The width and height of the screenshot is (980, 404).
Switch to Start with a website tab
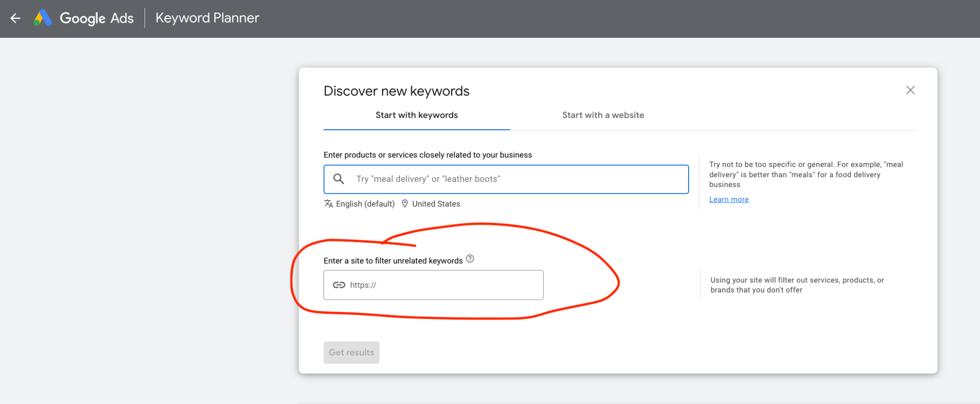(603, 115)
